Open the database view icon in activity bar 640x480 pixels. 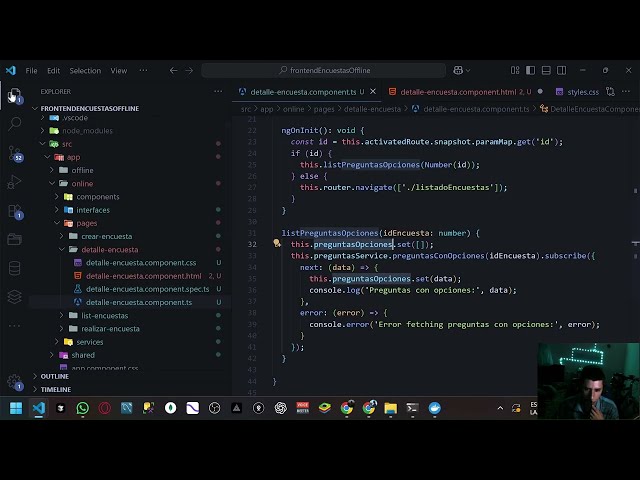(15, 268)
